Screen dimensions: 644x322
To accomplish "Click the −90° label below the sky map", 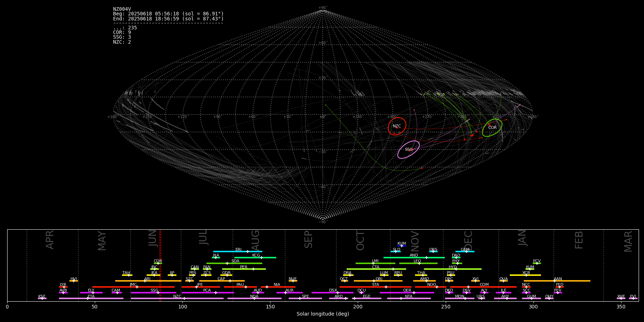I will point(323,222).
